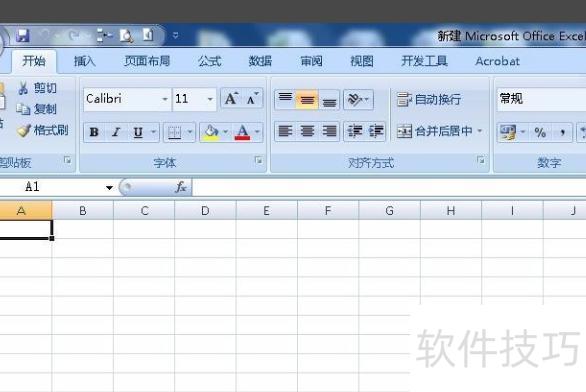This screenshot has height=392, width=586.
Task: Switch to the Developer (开发工具) tab
Action: click(424, 61)
